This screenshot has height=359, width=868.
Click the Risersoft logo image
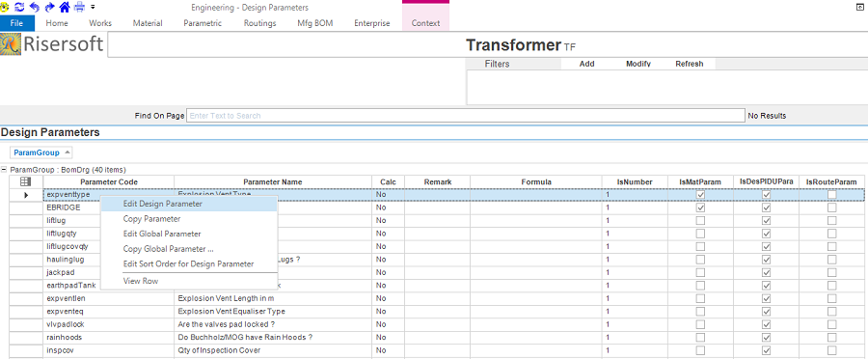(12, 44)
